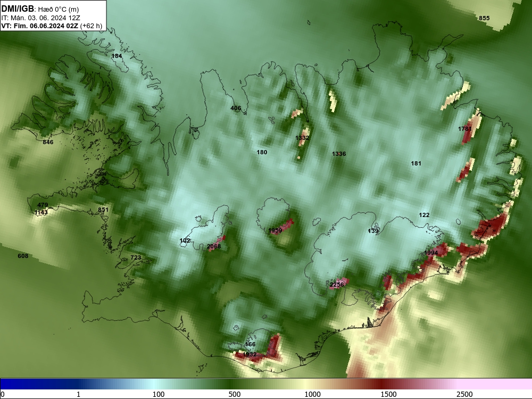Click the 100 label on color scale
Image resolution: width=532 pixels, height=399 pixels.
[159, 394]
